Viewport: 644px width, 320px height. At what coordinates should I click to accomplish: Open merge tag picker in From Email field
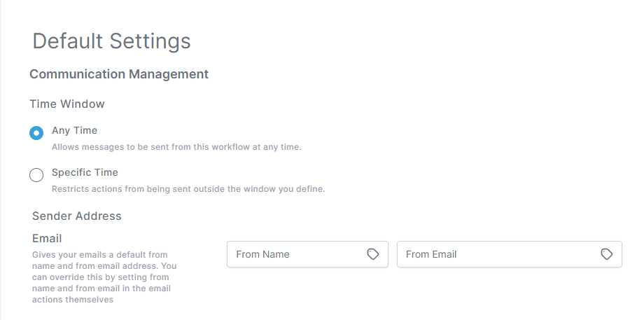click(607, 254)
